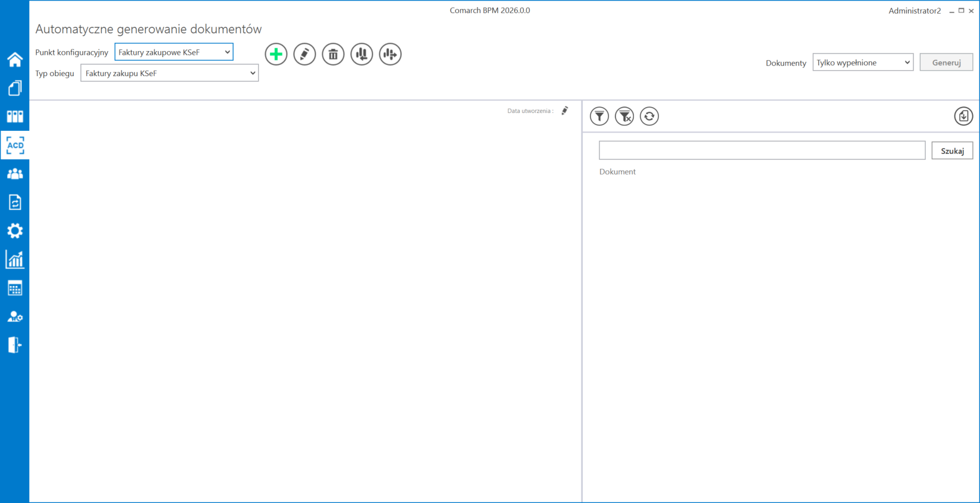Click into the document search field

762,150
